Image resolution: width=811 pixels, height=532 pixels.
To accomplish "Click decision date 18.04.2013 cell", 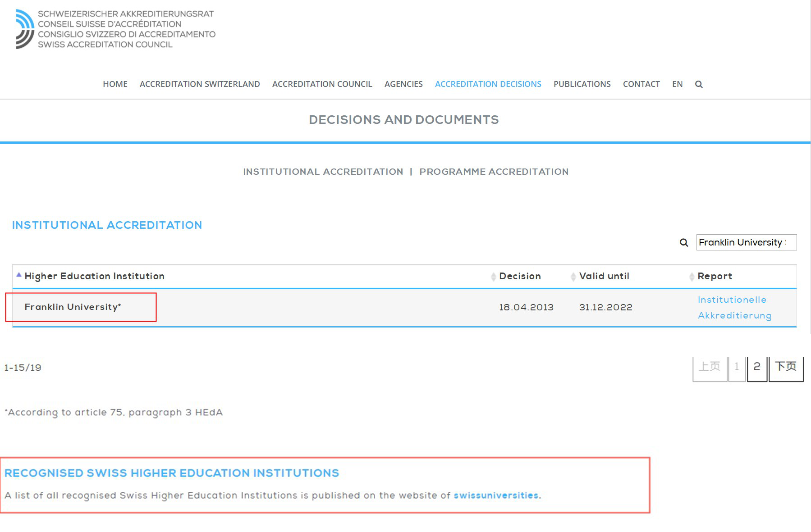I will (x=526, y=307).
